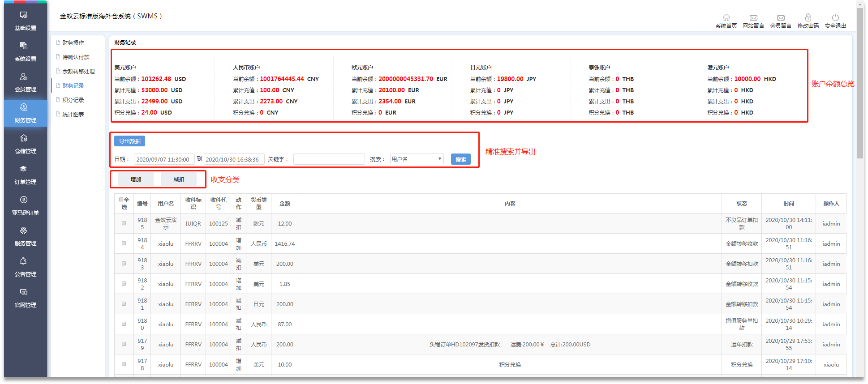Click the 安全退出 power icon
The width and height of the screenshot is (868, 384).
pos(835,17)
